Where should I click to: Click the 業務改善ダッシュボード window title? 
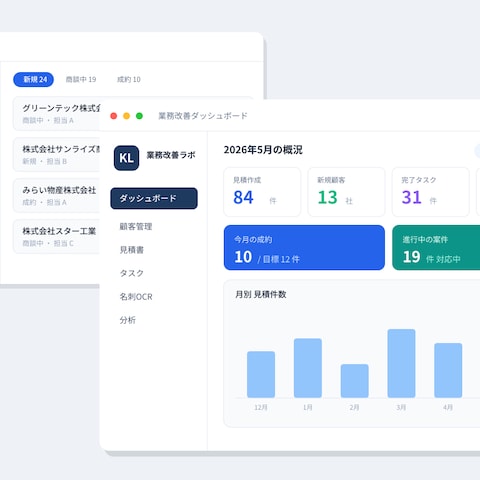(x=203, y=116)
